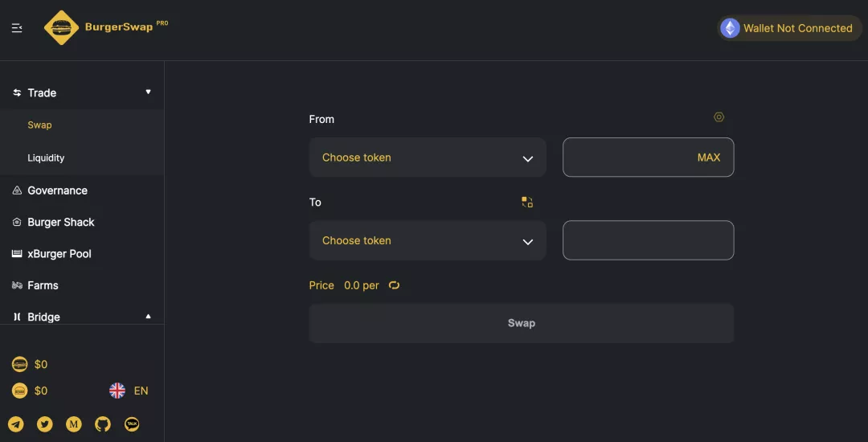868x442 pixels.
Task: Change language with the EN selector
Action: point(129,391)
